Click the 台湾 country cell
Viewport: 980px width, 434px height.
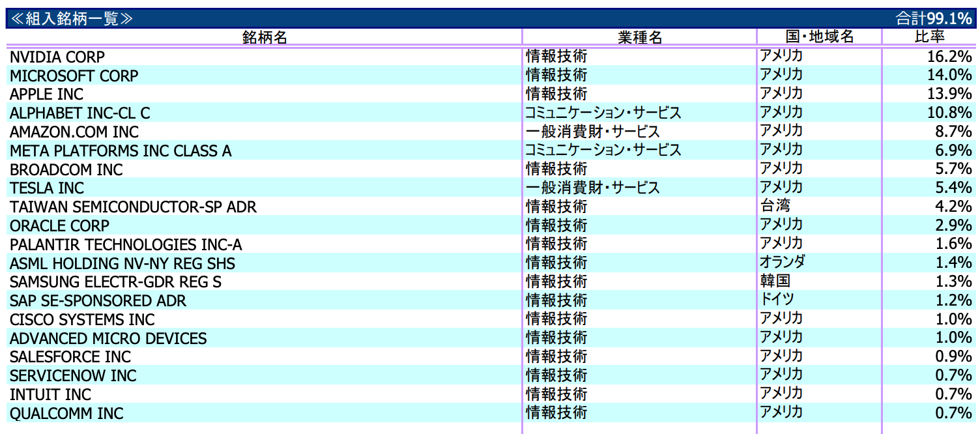[775, 207]
